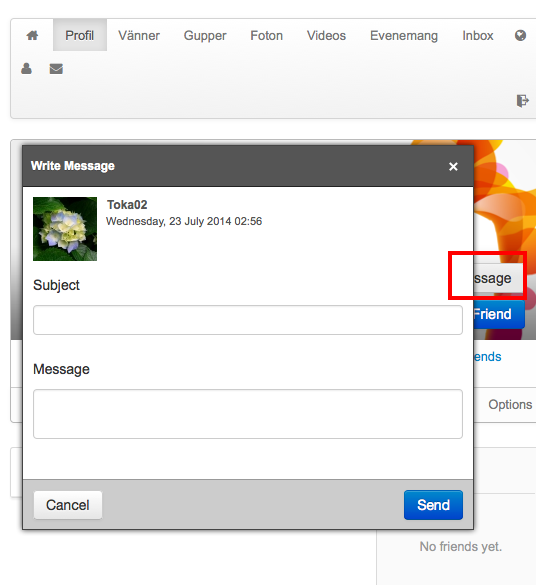This screenshot has width=536, height=585.
Task: Switch to the Foton section
Action: point(266,35)
